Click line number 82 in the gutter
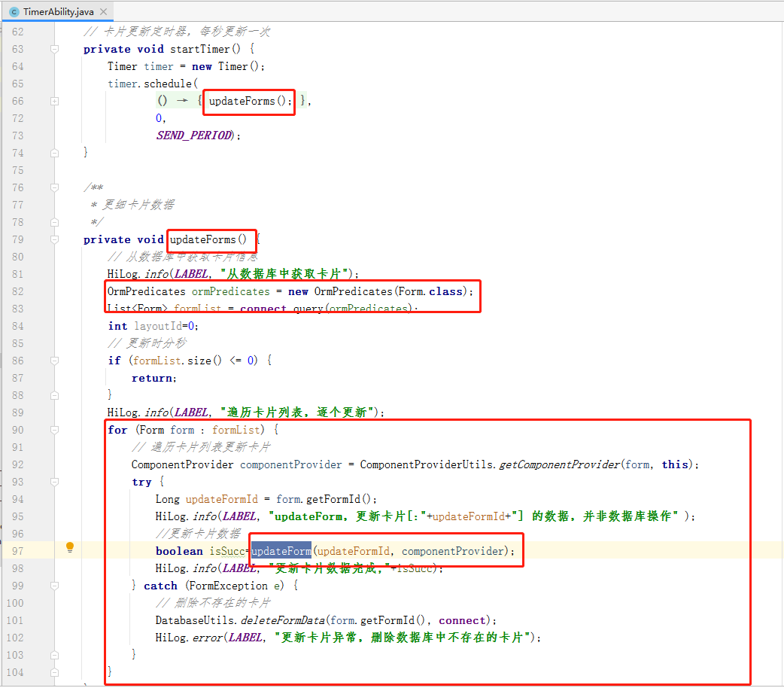This screenshot has width=784, height=688. (17, 291)
